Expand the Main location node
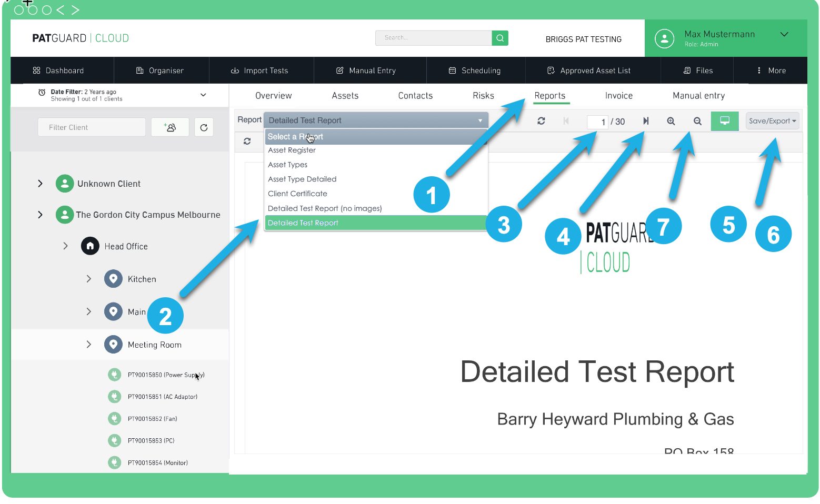The image size is (820, 504). pyautogui.click(x=88, y=311)
